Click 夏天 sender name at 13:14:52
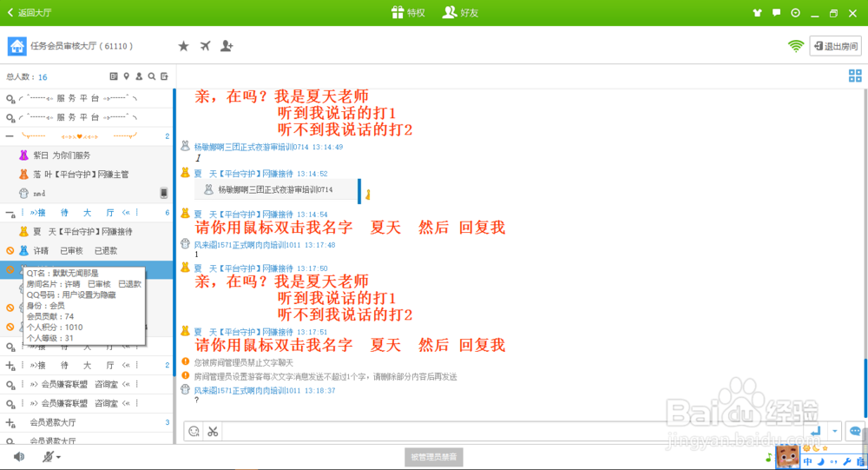The width and height of the screenshot is (868, 470). (x=243, y=174)
